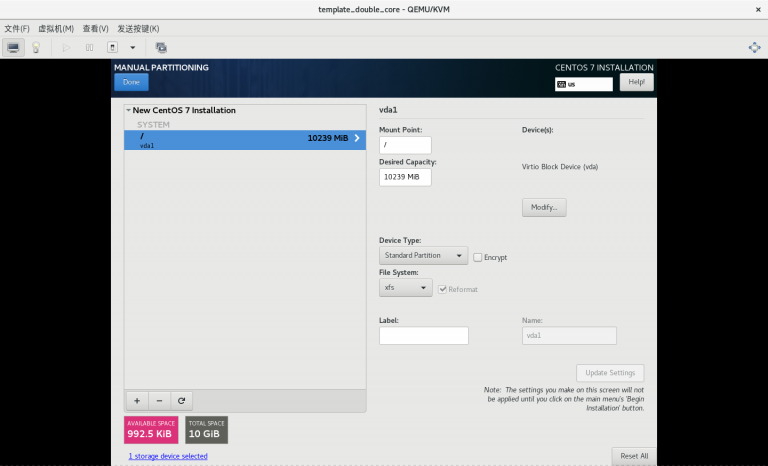
Task: Close the QEMU/KVM window
Action: [758, 9]
